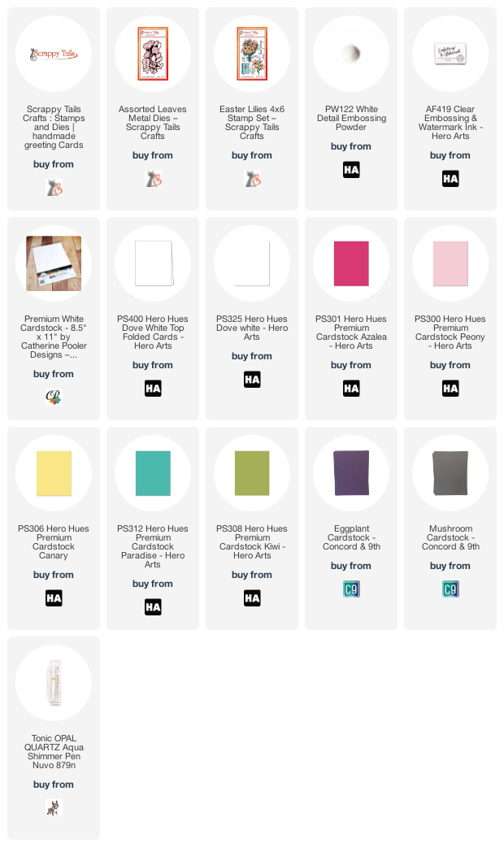Image resolution: width=504 pixels, height=856 pixels.
Task: Click Hero Arts icon under PS306 Canary cardstock
Action: click(54, 597)
